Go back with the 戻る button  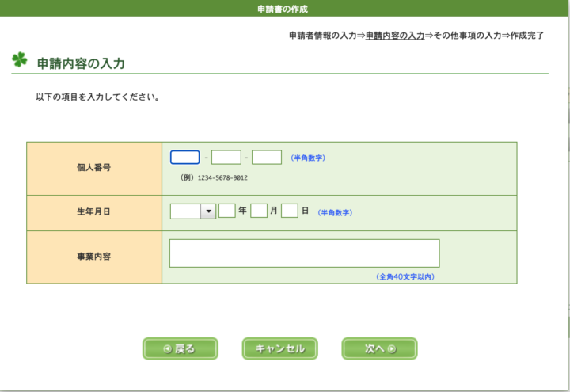[x=180, y=348]
